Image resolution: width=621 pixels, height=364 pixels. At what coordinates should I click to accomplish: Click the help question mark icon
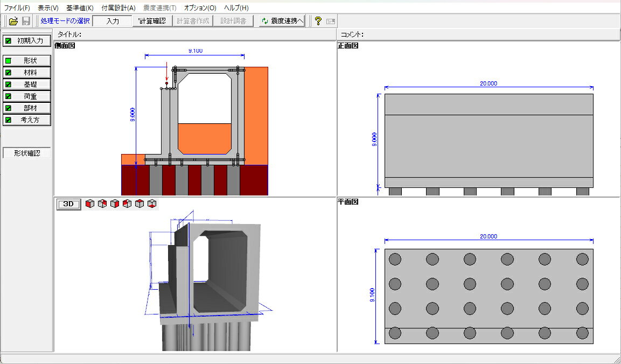click(x=318, y=21)
